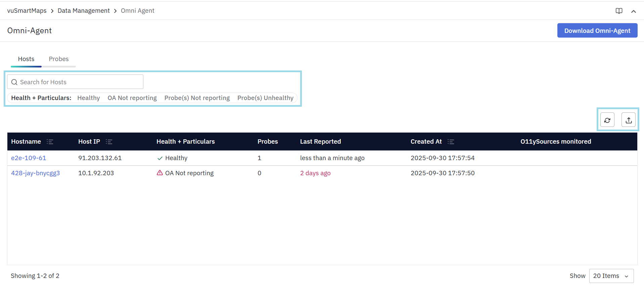This screenshot has width=644, height=289.
Task: Toggle the Healthy filter chip
Action: (x=88, y=98)
